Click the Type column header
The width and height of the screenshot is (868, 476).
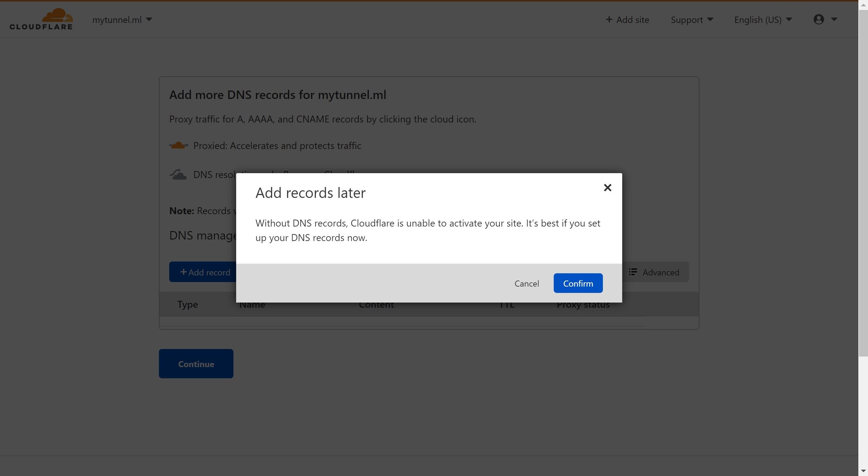pos(187,304)
